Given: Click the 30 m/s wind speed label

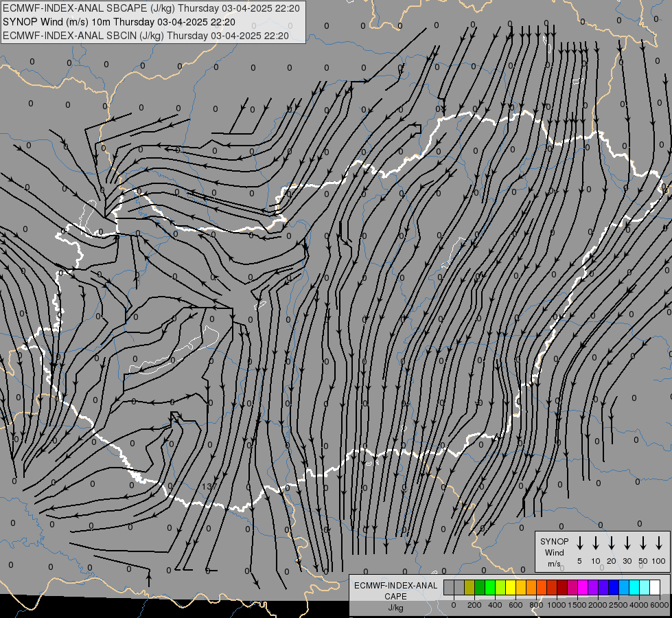Looking at the screenshot, I should pyautogui.click(x=627, y=561).
